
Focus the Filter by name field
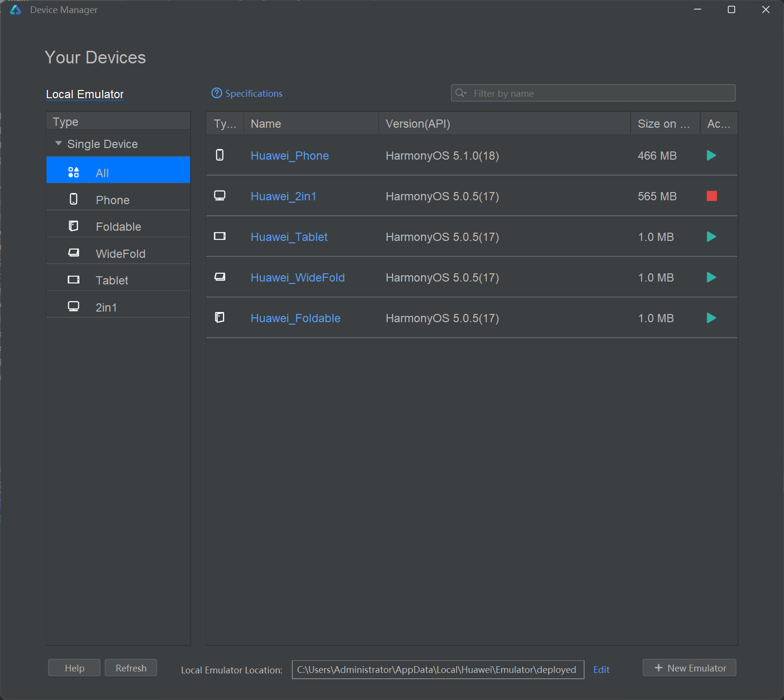(x=600, y=93)
